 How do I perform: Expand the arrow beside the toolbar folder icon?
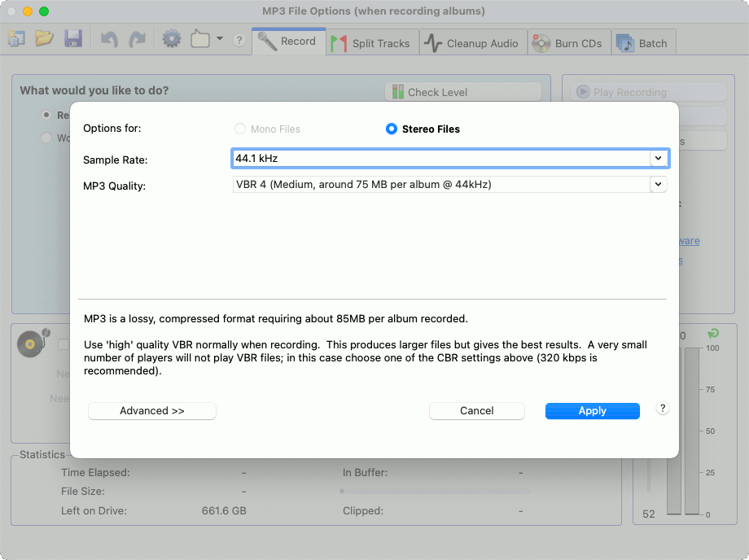pos(220,39)
